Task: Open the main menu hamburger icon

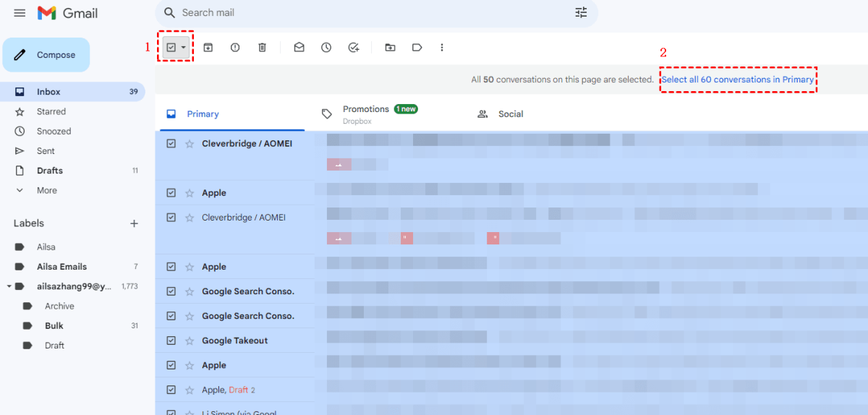Action: [20, 13]
